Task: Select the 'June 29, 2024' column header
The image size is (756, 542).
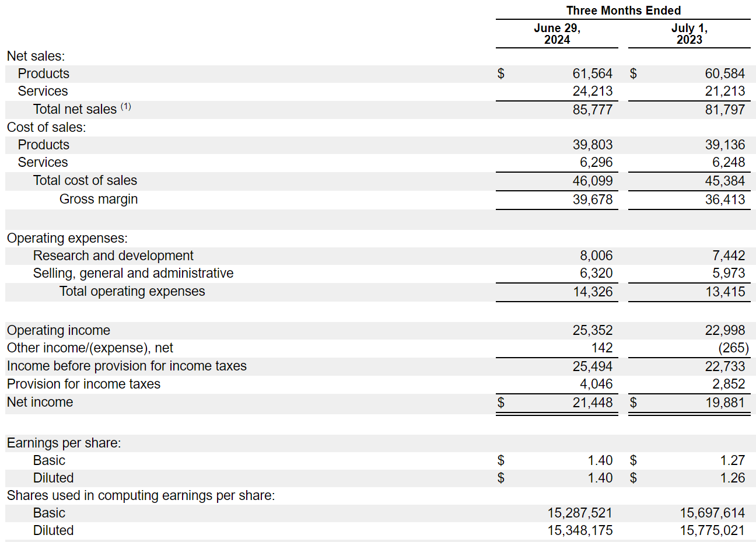Action: [x=557, y=34]
